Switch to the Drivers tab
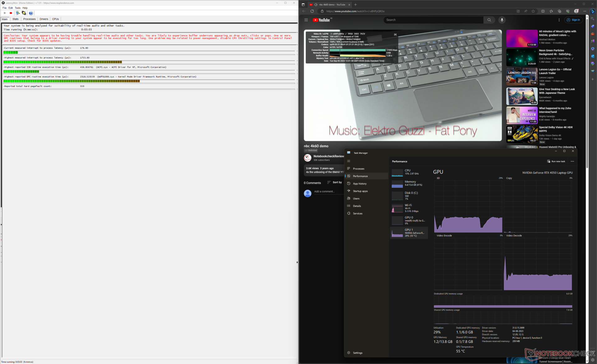This screenshot has width=597, height=364. pyautogui.click(x=44, y=19)
